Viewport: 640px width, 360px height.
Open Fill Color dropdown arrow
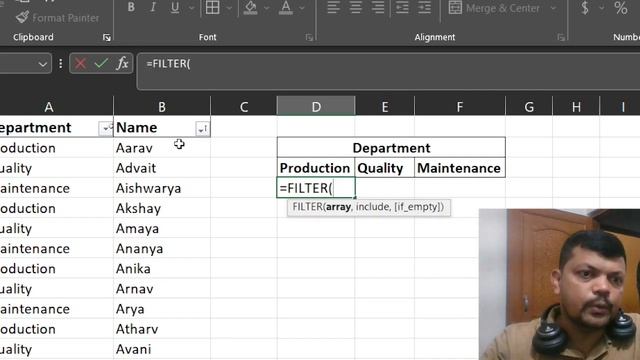(x=267, y=8)
